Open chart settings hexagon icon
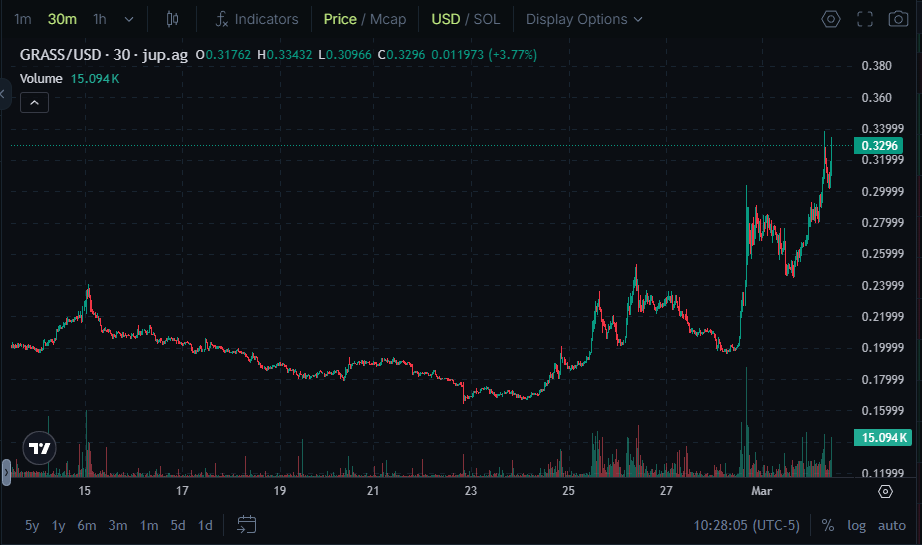The height and width of the screenshot is (545, 922). tap(831, 19)
